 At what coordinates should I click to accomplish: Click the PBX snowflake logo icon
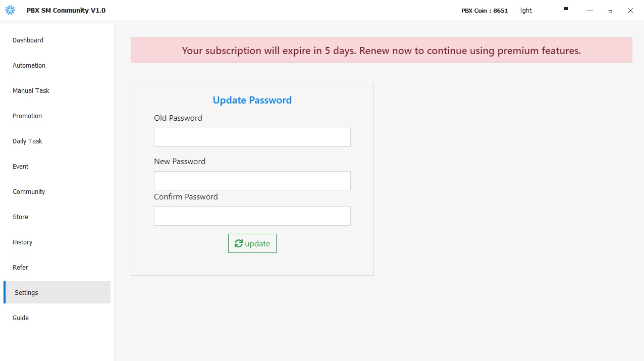pos(10,10)
